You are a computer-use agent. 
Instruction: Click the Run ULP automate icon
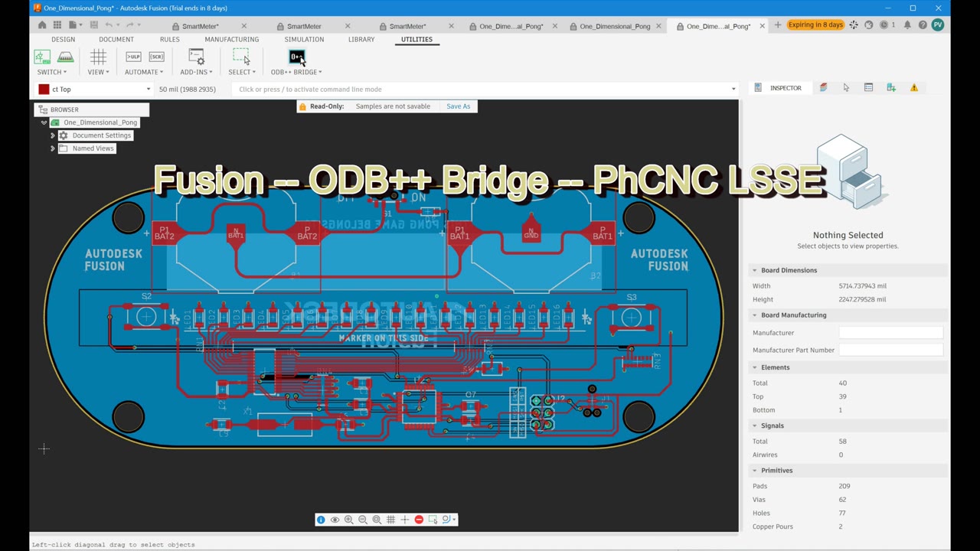point(133,57)
